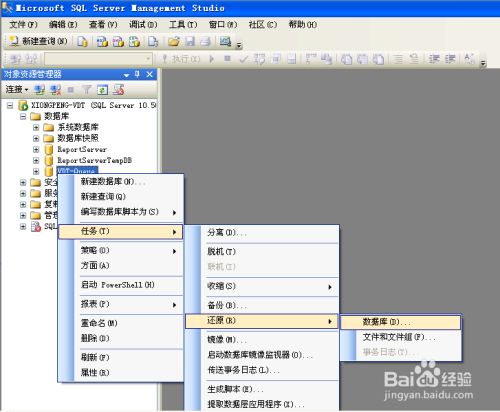Click the Connect Object Explorer icon
Image resolution: width=500 pixels, height=412 pixels.
click(x=40, y=89)
